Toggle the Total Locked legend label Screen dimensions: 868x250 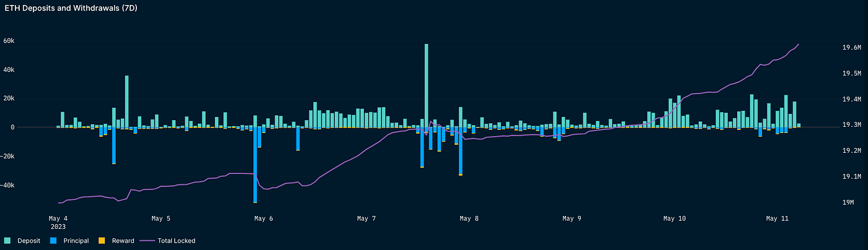(176, 241)
